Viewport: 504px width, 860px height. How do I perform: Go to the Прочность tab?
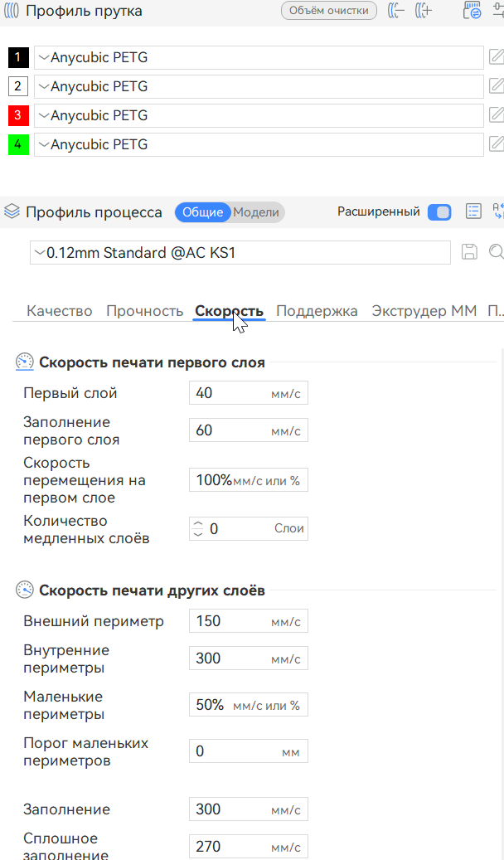[x=144, y=311]
